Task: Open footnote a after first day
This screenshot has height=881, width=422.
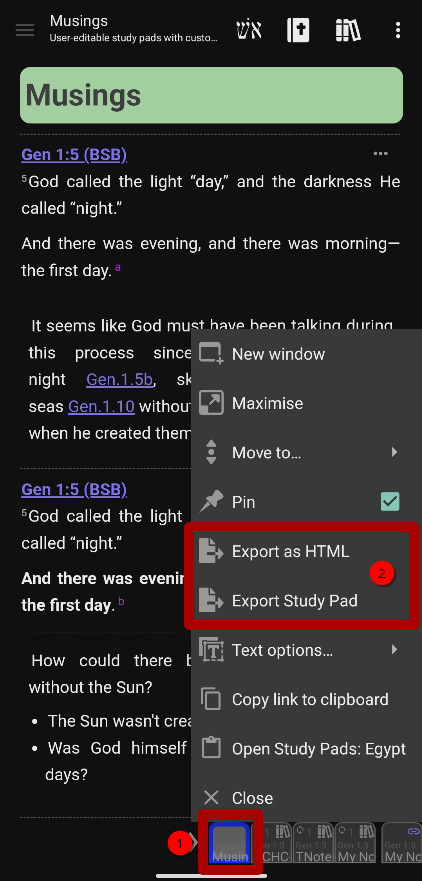Action: click(118, 268)
